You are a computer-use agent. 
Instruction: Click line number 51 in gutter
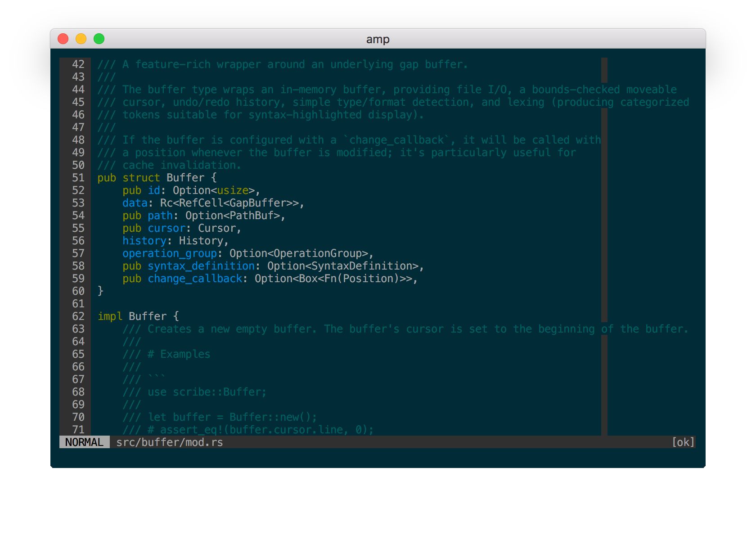78,178
